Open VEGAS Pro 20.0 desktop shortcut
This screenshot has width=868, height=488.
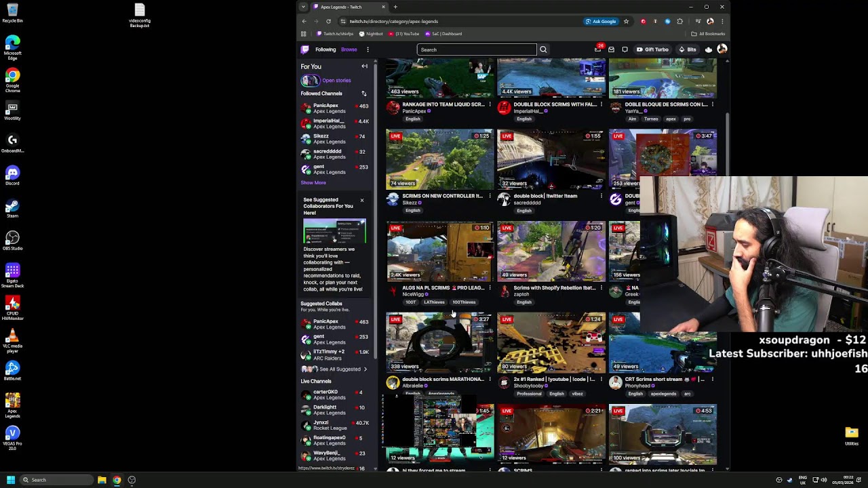[12, 437]
